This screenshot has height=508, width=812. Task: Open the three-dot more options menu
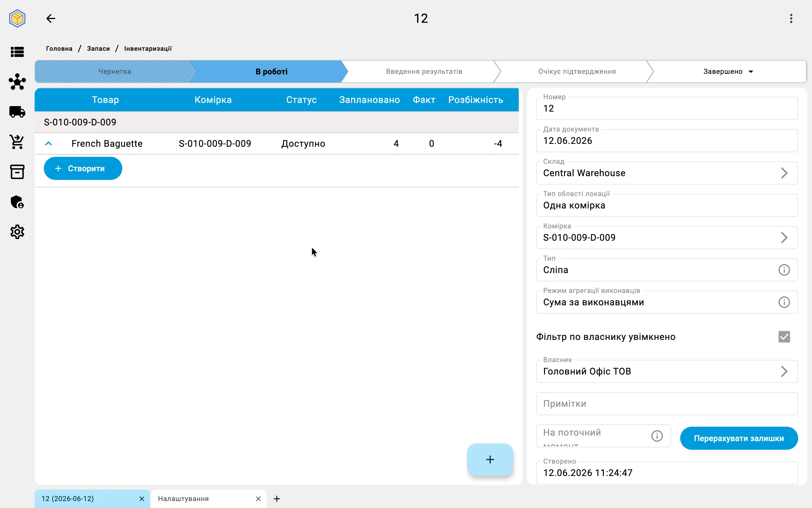point(791,18)
